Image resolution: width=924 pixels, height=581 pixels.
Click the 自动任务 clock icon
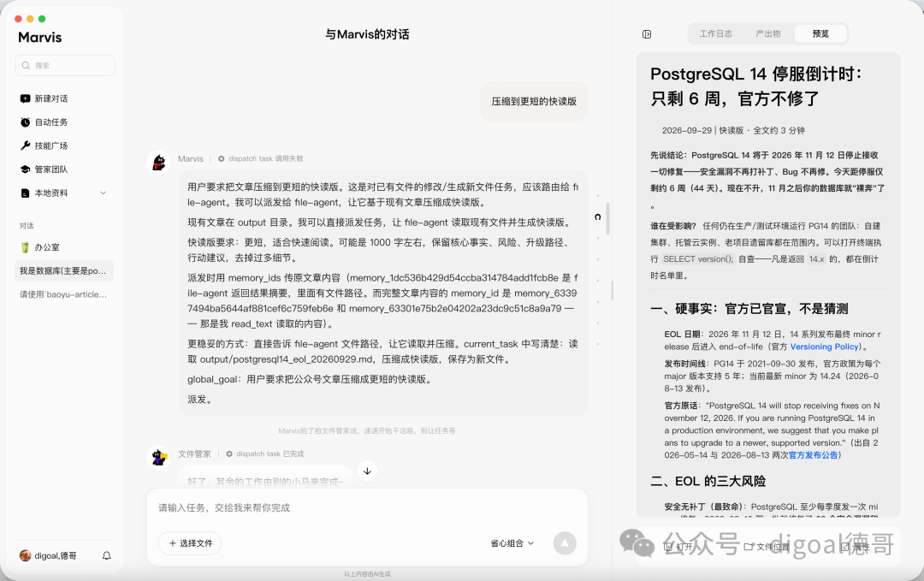pos(26,122)
